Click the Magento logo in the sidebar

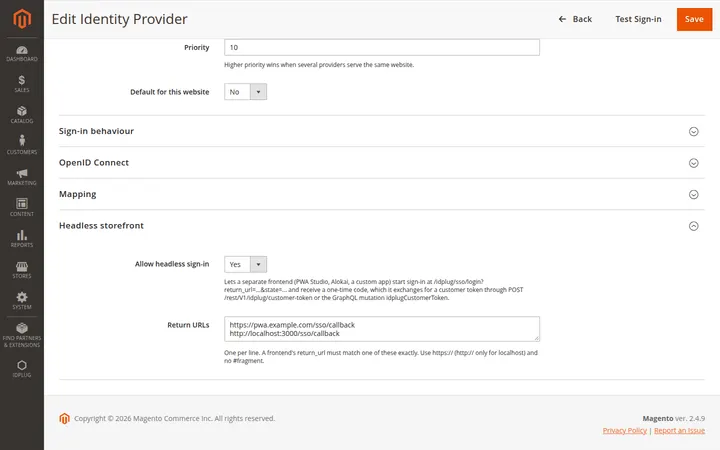[22, 19]
